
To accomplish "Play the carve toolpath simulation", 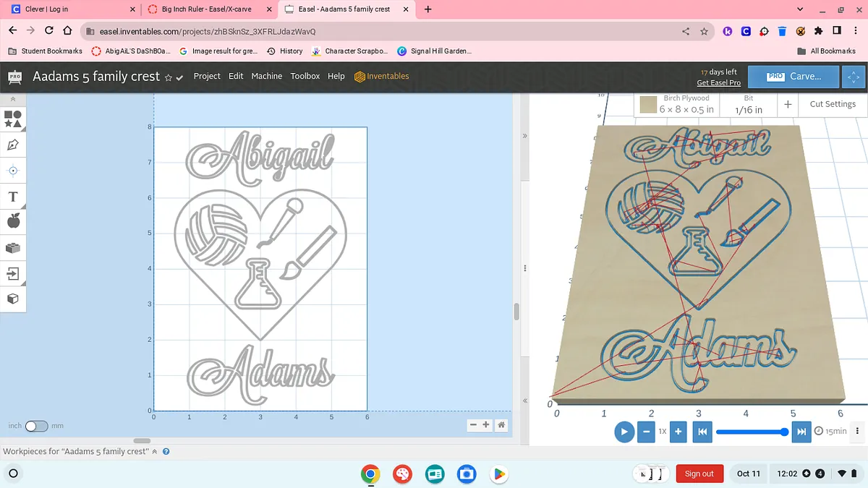I will click(x=624, y=432).
